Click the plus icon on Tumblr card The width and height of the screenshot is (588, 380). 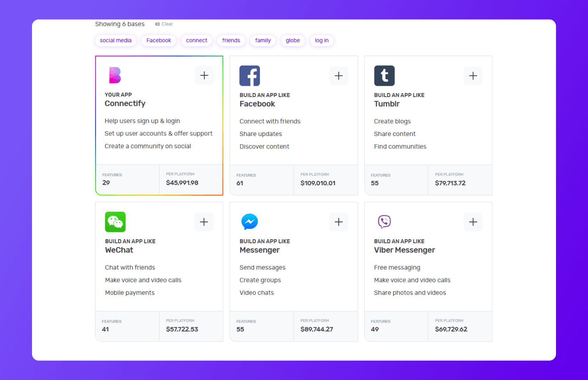tap(473, 76)
